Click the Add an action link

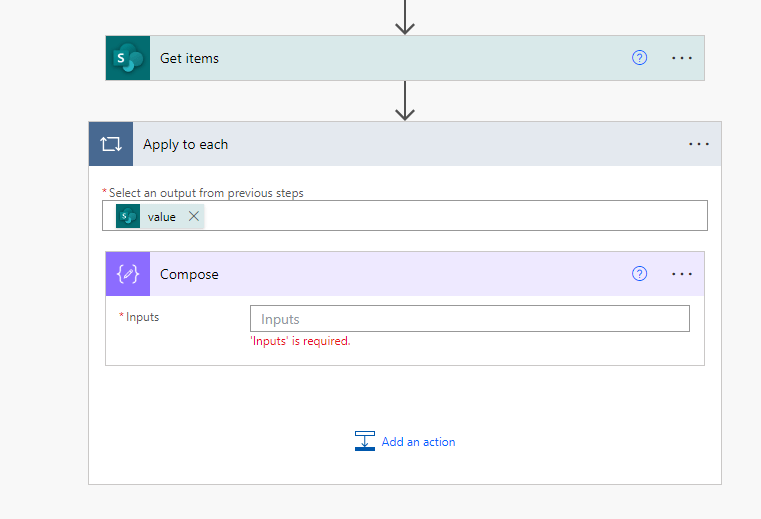(418, 442)
